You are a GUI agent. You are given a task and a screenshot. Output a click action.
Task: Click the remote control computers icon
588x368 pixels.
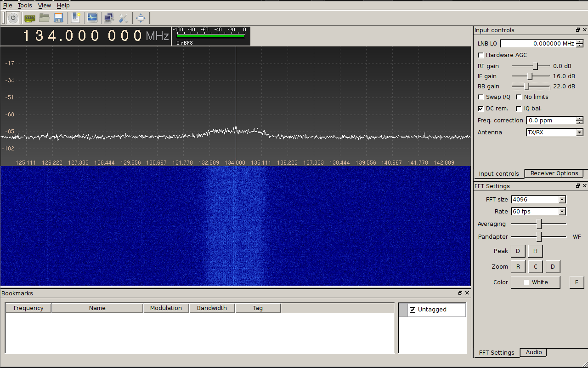click(x=109, y=18)
